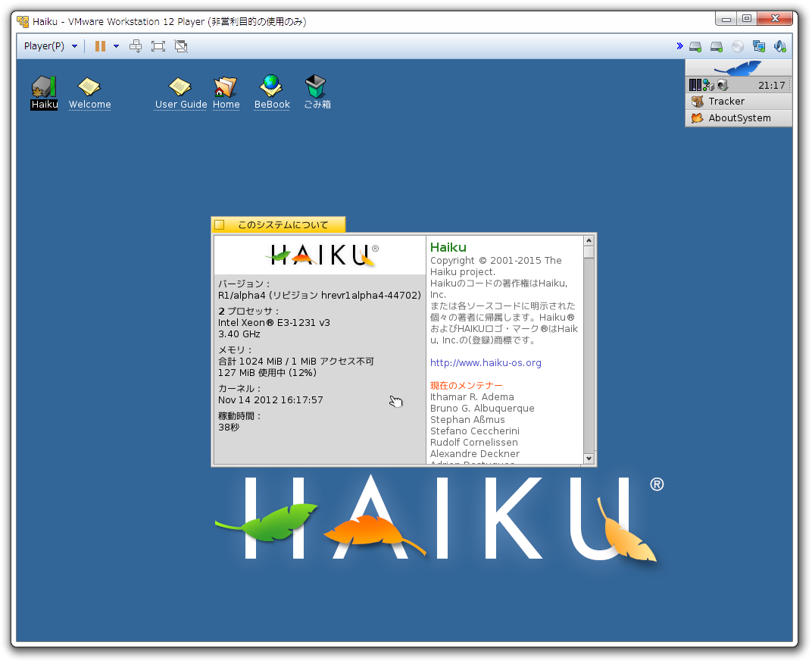Select the Haiku disk desktop icon

44,92
